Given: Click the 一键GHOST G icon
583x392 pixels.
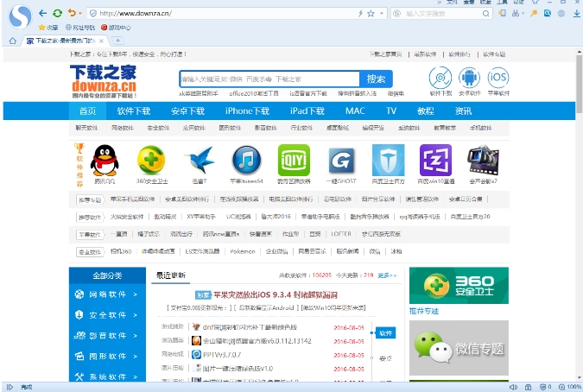Looking at the screenshot, I should 341,161.
